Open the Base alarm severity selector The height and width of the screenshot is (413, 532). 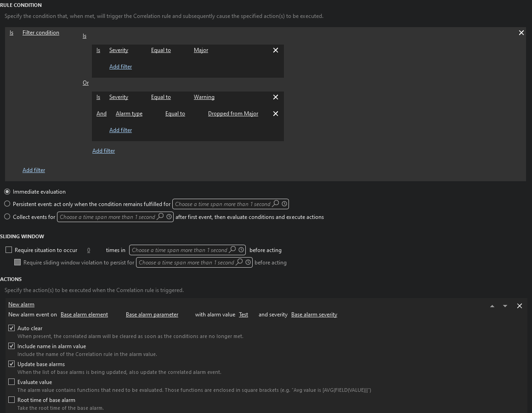point(314,315)
